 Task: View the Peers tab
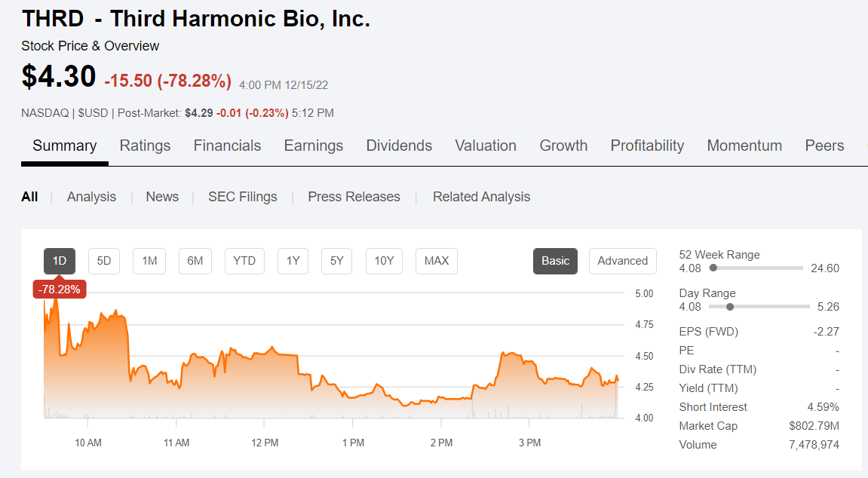coord(824,146)
